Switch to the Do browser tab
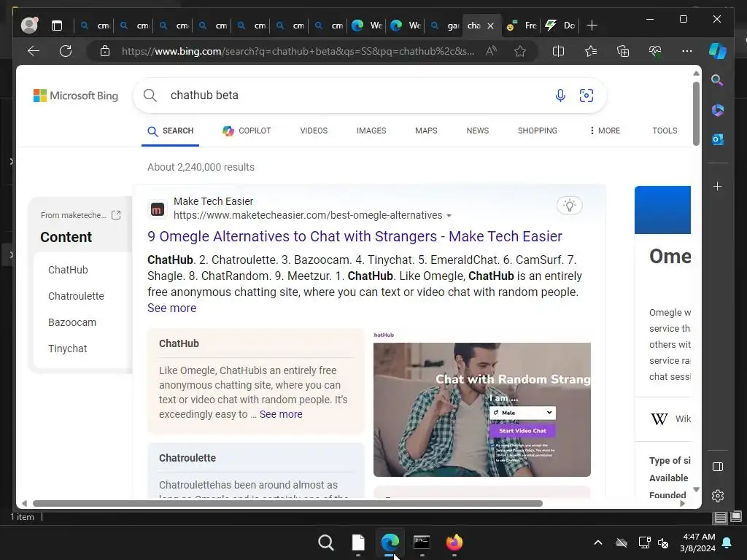 pos(560,26)
